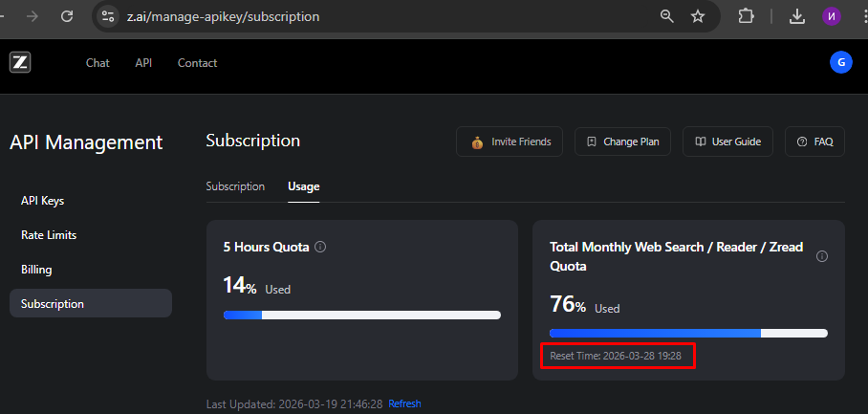Click the Refresh link

[404, 403]
